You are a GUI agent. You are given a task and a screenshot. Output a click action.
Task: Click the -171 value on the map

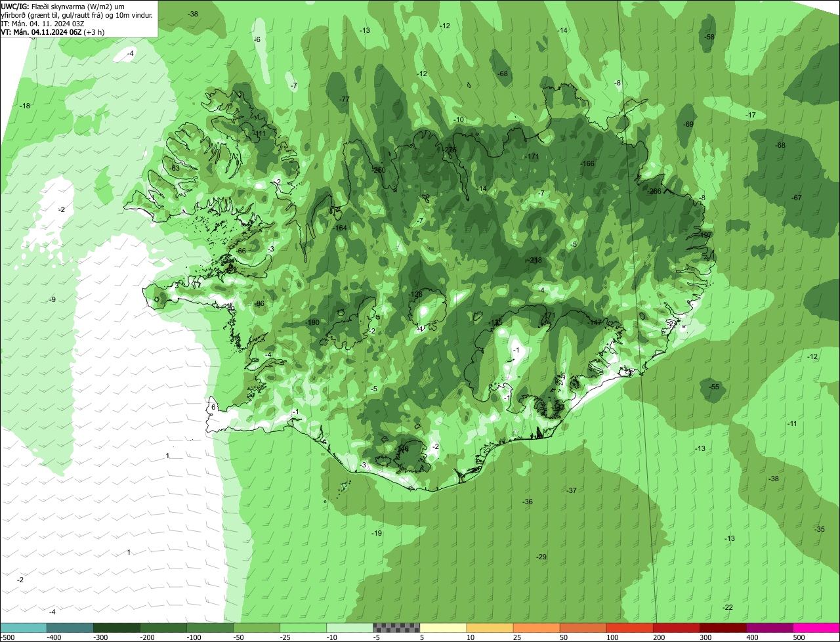[x=532, y=157]
